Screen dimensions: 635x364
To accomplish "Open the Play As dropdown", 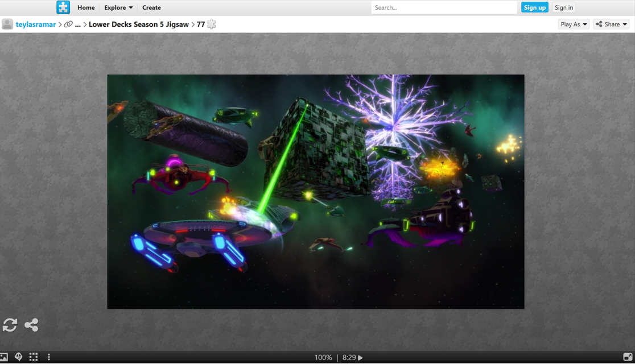I will [574, 24].
